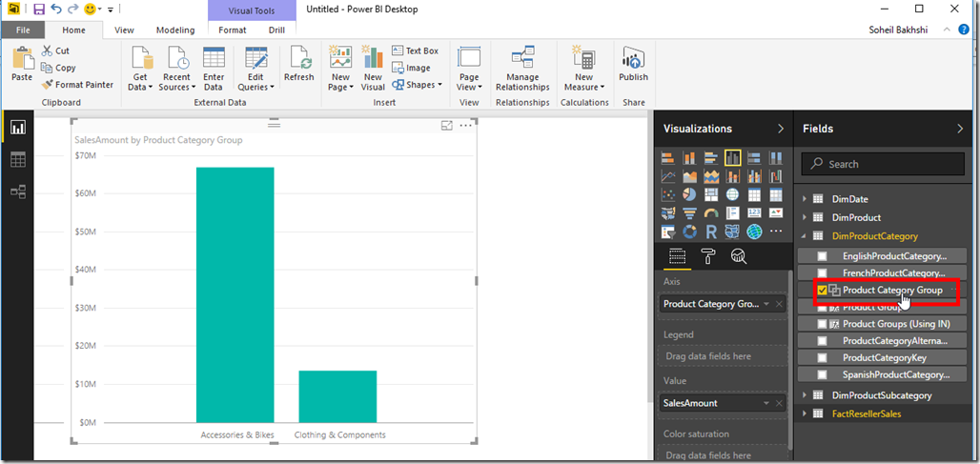Open the File tab

coord(23,30)
